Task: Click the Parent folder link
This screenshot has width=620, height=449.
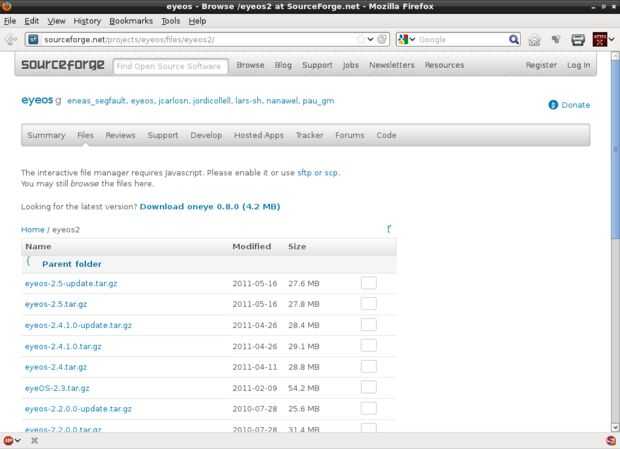Action: (x=72, y=264)
